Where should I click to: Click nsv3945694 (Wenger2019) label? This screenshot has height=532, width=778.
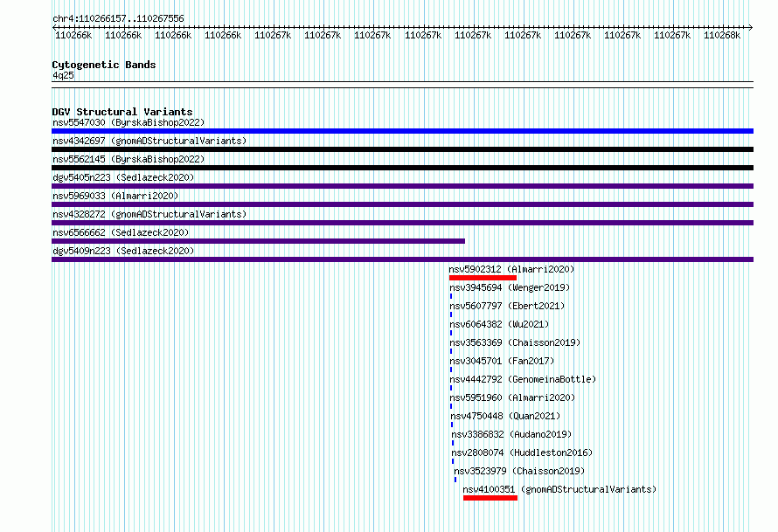click(x=510, y=287)
